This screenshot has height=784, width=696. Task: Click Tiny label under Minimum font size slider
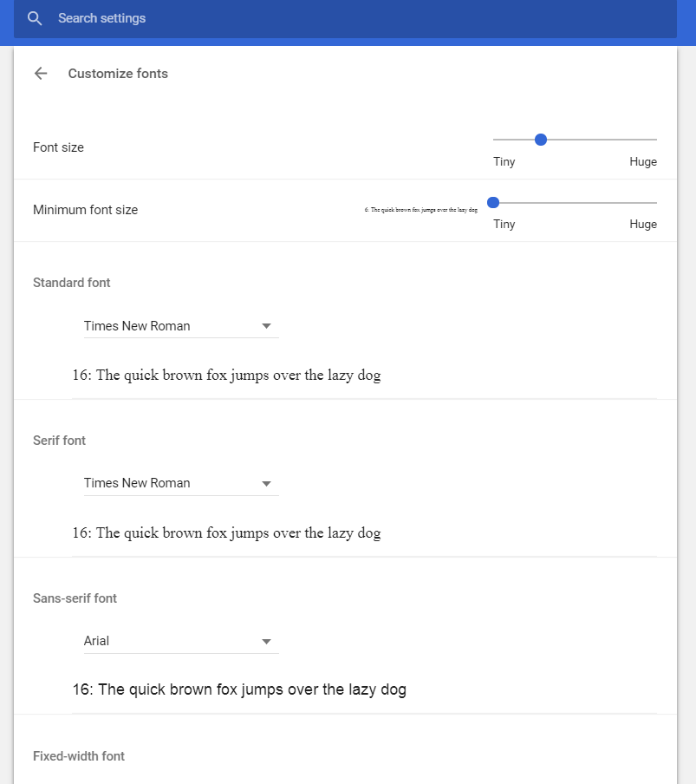pyautogui.click(x=504, y=224)
